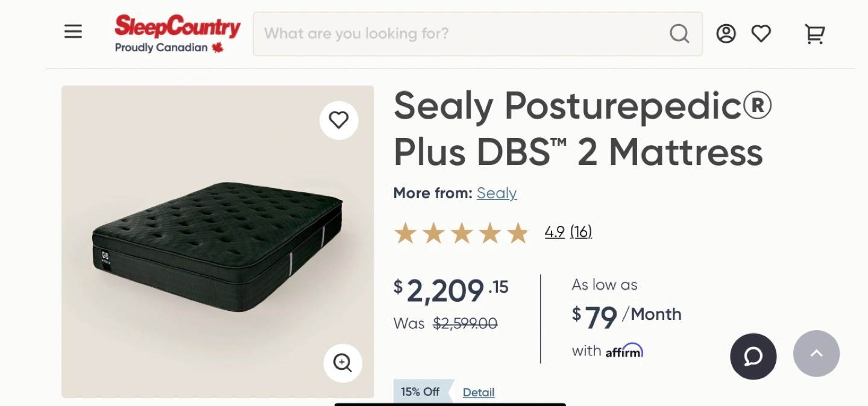Open the Sealy brand link
Image resolution: width=868 pixels, height=406 pixels.
click(x=497, y=193)
